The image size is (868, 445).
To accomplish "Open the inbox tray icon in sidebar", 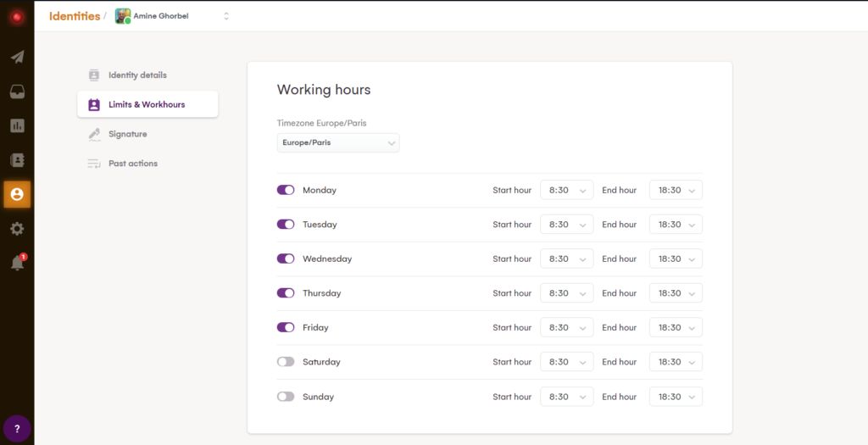I will (17, 92).
